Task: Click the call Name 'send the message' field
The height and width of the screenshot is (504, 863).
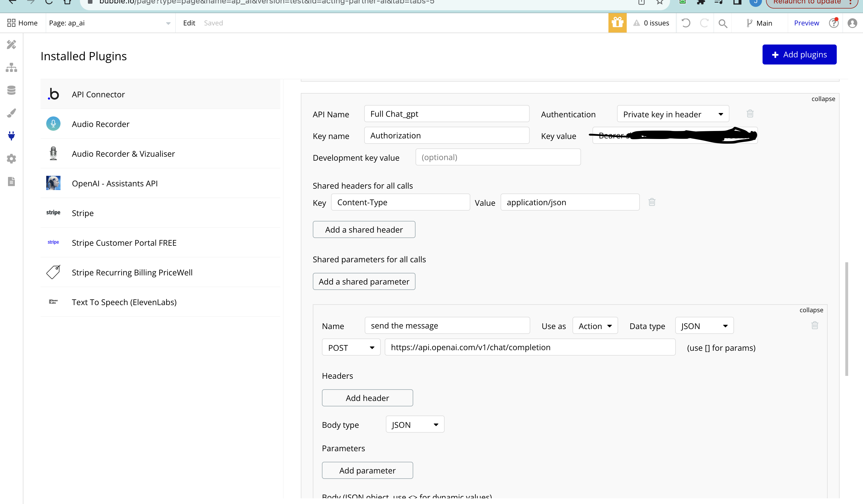Action: [447, 326]
